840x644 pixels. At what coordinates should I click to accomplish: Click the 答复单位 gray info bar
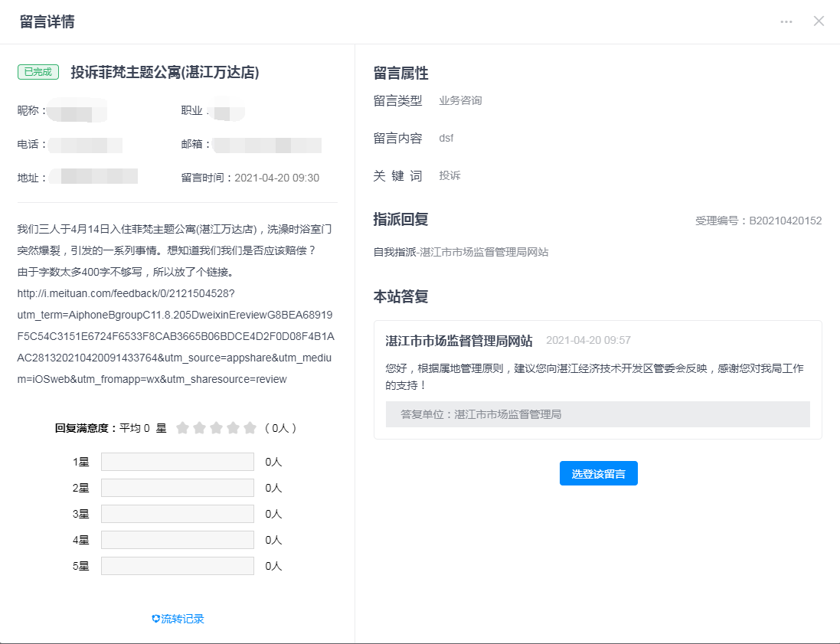click(x=597, y=414)
